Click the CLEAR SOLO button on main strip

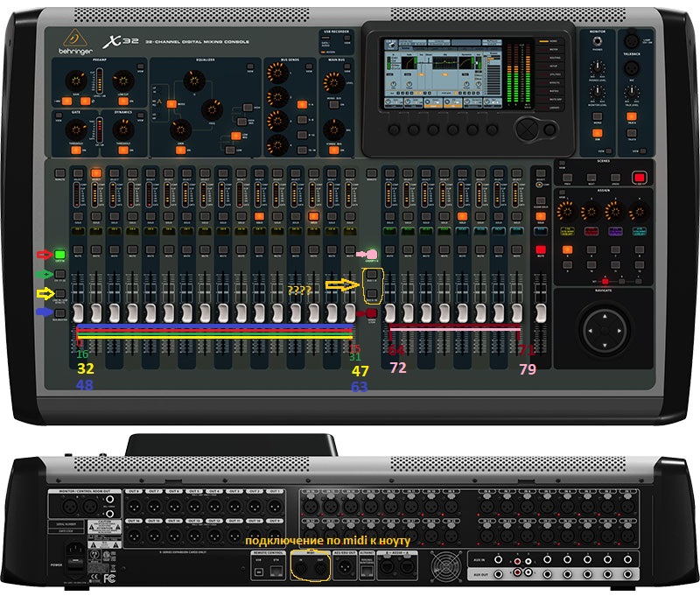click(541, 200)
